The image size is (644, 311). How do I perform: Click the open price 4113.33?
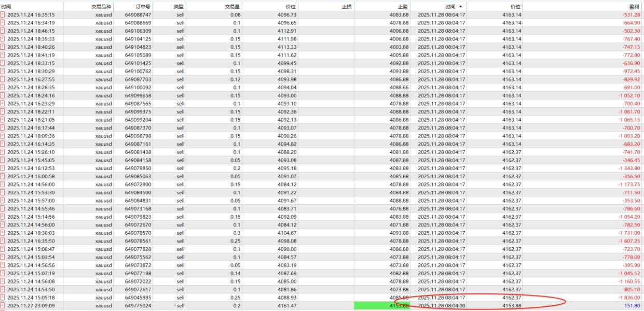(287, 47)
